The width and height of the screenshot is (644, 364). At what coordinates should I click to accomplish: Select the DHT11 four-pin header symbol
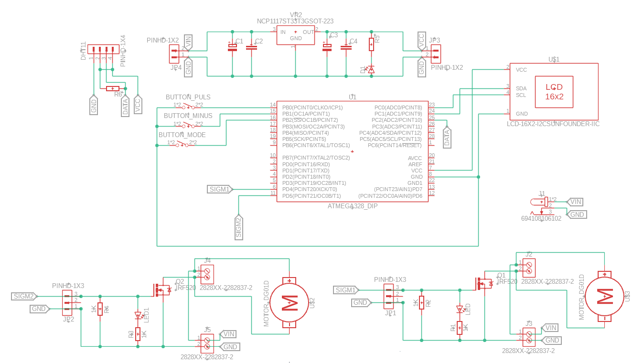pyautogui.click(x=104, y=50)
